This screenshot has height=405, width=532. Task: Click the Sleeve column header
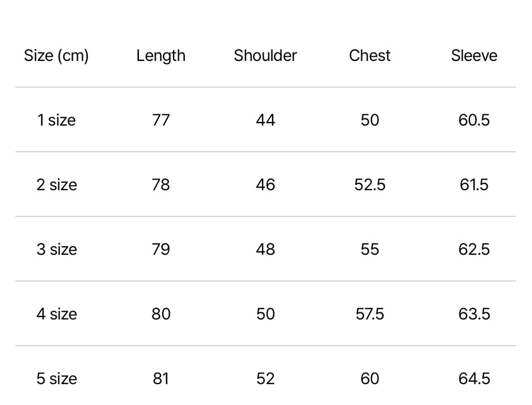click(474, 56)
